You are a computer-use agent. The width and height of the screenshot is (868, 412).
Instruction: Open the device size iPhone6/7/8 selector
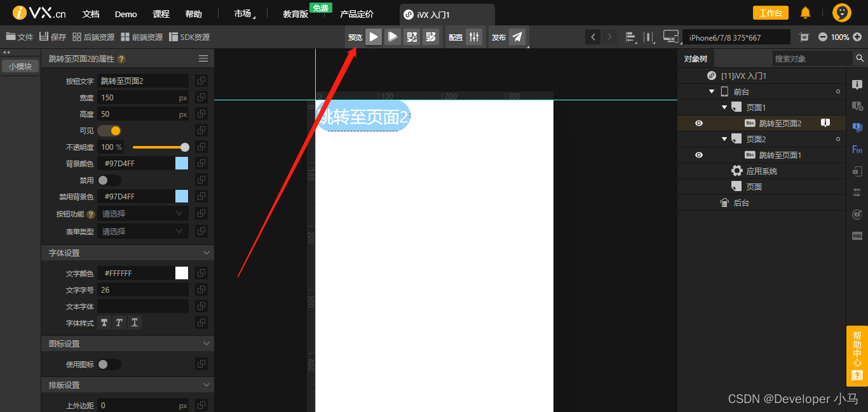(737, 37)
